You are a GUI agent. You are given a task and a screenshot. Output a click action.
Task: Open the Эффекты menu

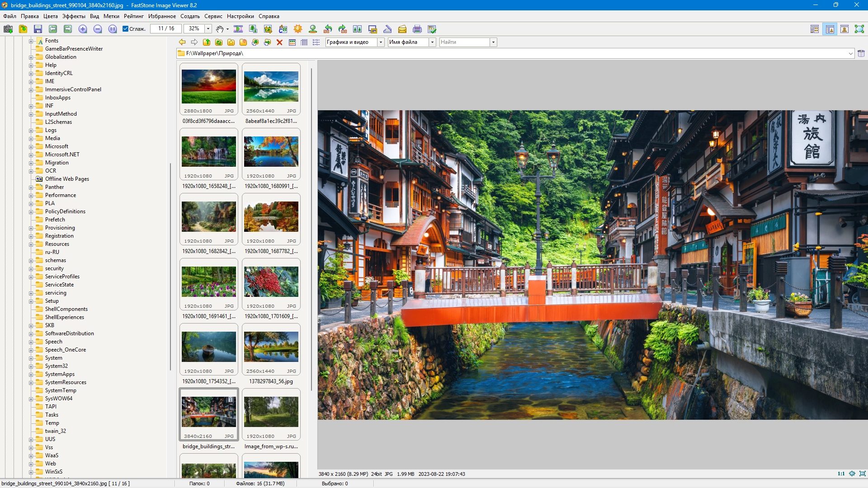(x=74, y=16)
